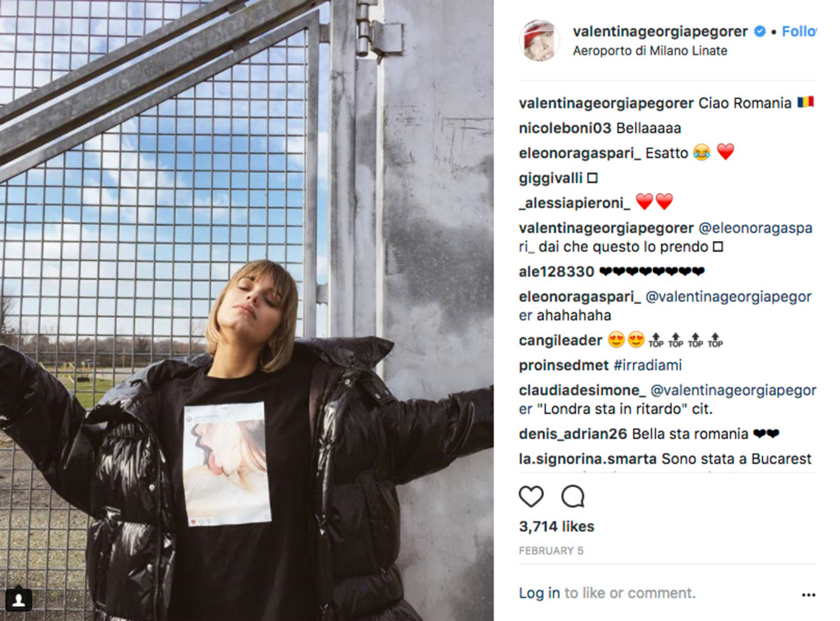The image size is (840, 621).
Task: Open la.signorina.smarta's profile
Action: click(587, 459)
